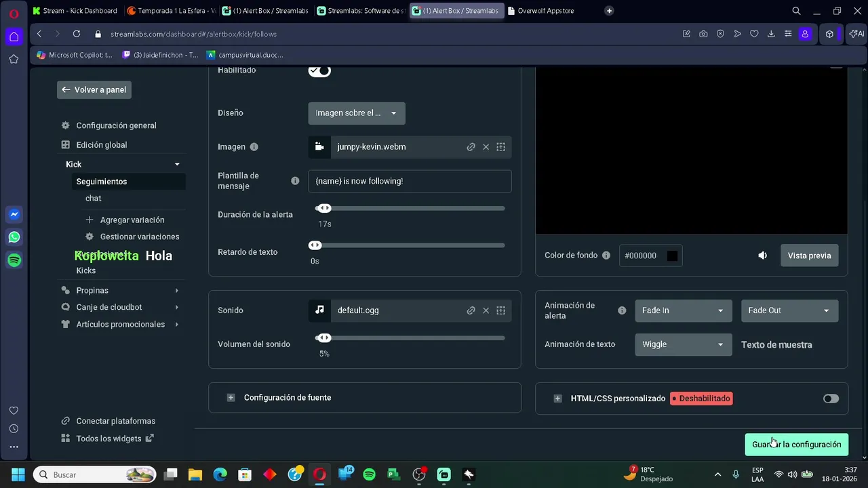868x488 pixels.
Task: Click the black background color swatch
Action: (672, 256)
